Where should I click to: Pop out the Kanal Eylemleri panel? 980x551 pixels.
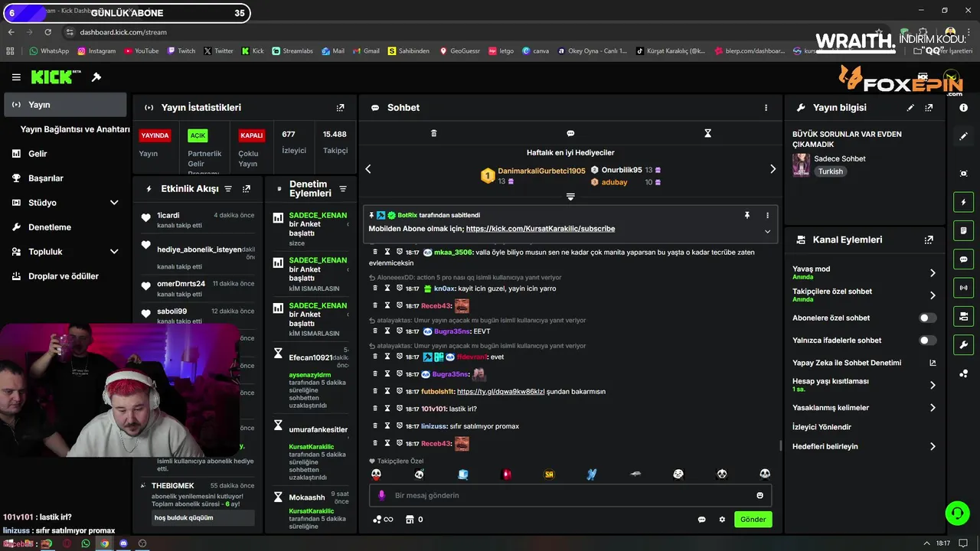coord(929,240)
